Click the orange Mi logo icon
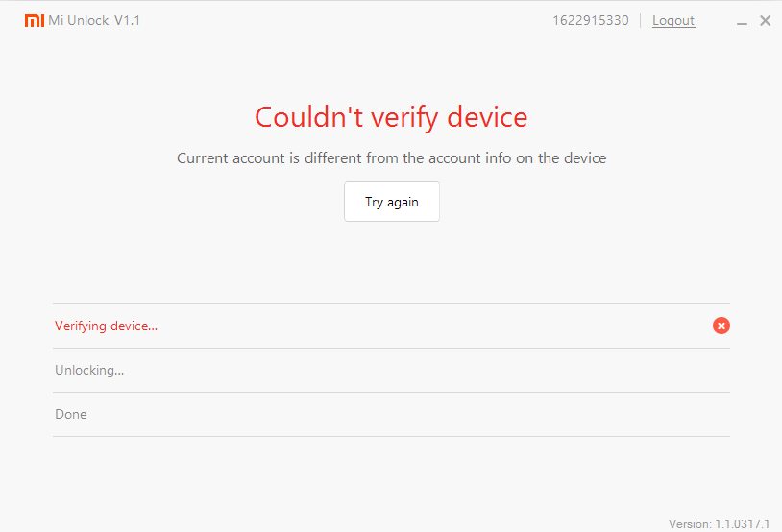This screenshot has height=532, width=782. tap(34, 20)
